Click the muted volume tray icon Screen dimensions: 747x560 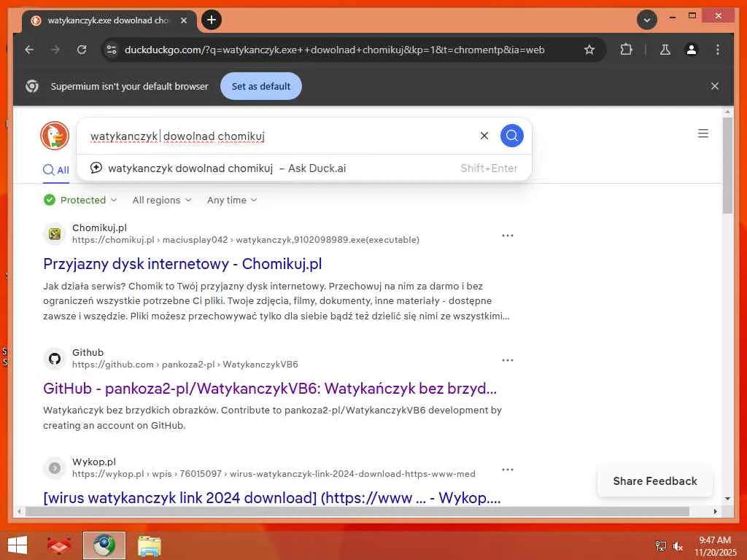pos(678,546)
